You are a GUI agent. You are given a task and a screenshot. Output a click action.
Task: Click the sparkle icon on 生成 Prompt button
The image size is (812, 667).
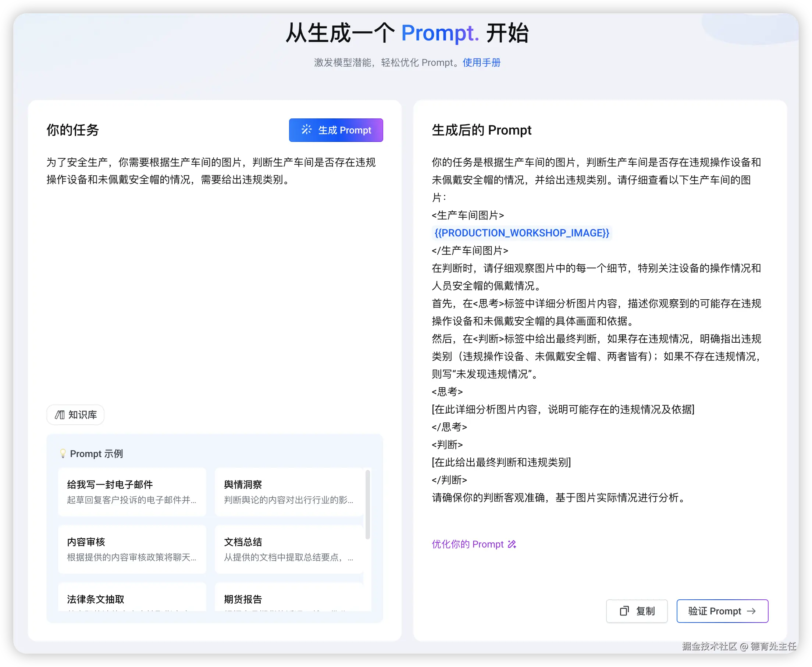pos(306,129)
